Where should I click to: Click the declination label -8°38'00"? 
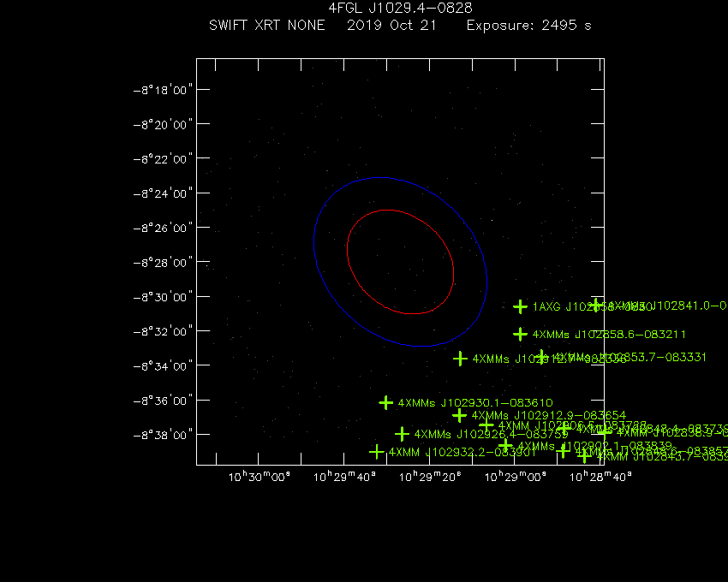tap(163, 435)
